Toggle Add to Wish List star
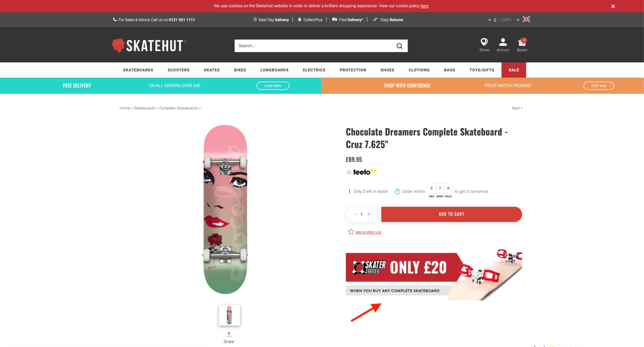Image resolution: width=644 pixels, height=347 pixels. [x=351, y=232]
